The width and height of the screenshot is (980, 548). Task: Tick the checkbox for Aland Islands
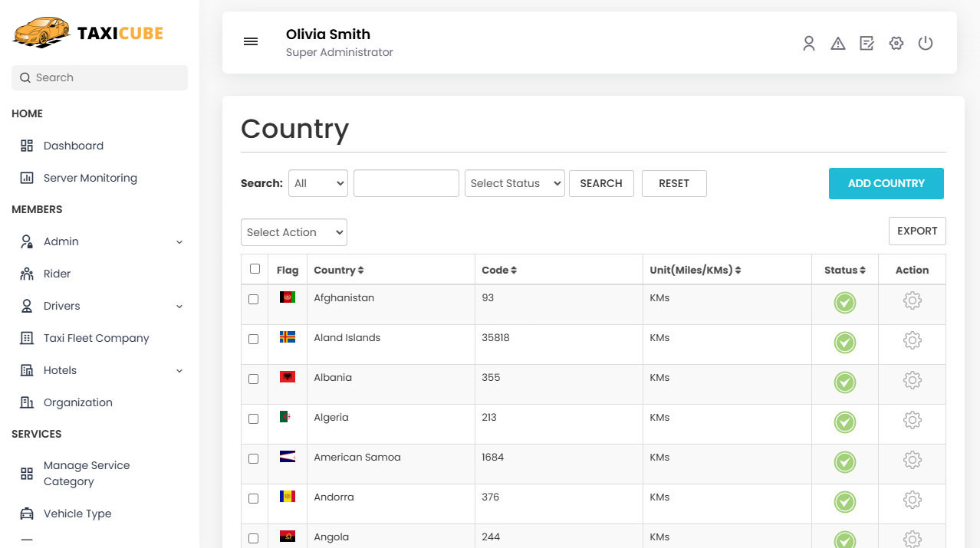(254, 339)
